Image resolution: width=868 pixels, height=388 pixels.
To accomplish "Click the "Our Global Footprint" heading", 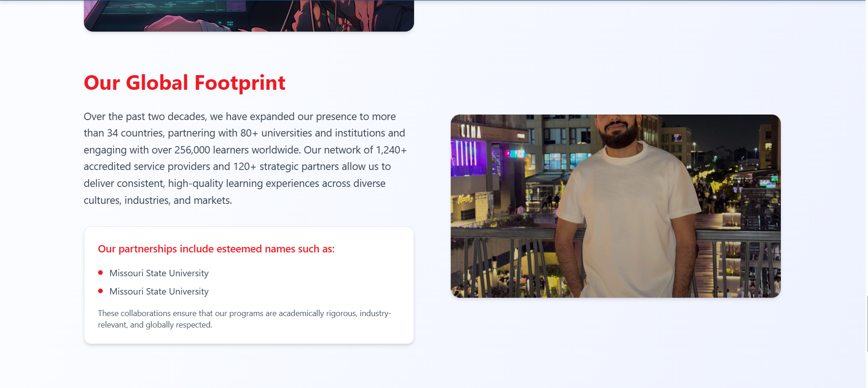I will click(x=184, y=83).
